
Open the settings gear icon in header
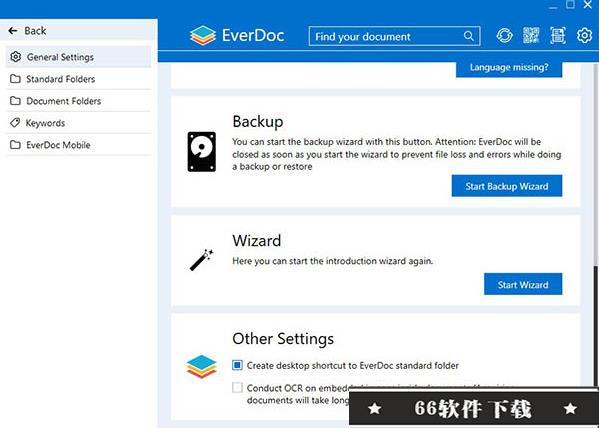point(584,36)
